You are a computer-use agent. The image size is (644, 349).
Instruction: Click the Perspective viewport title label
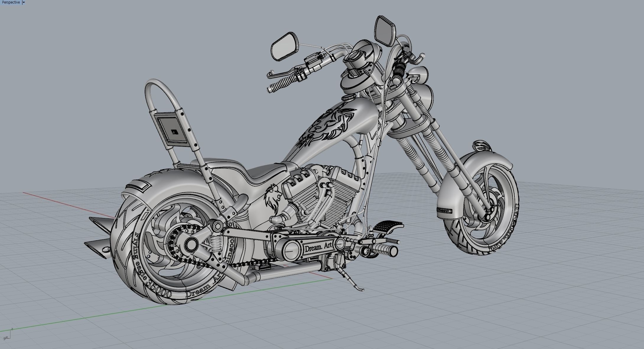tap(11, 2)
